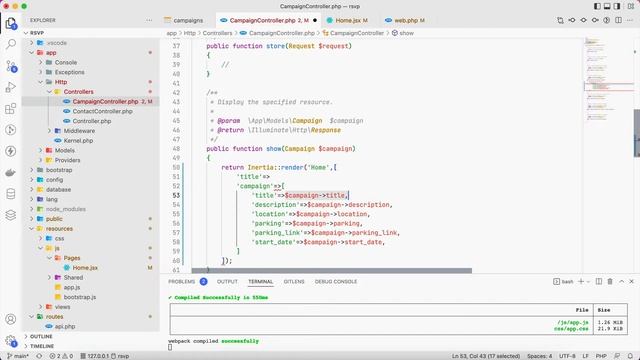
Task: Open the GITLENS panel tab
Action: pyautogui.click(x=294, y=282)
